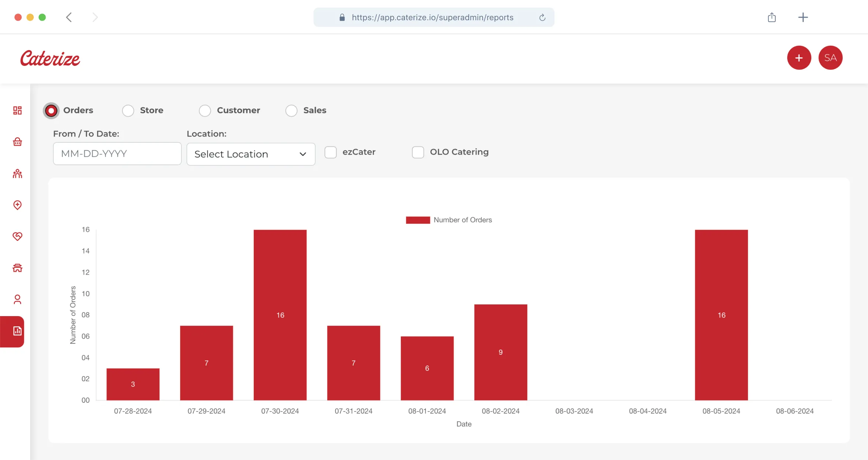Switch to the Sales report option
This screenshot has width=868, height=460.
291,110
